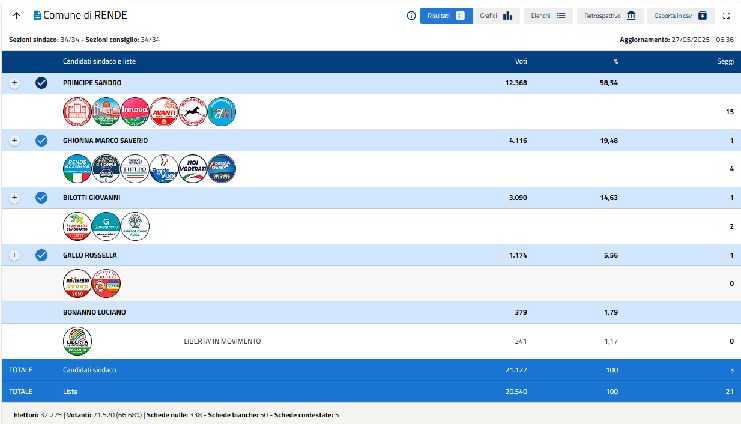Click Bilotti's vote count 3.090
Screen dimensions: 741x424
(518, 198)
